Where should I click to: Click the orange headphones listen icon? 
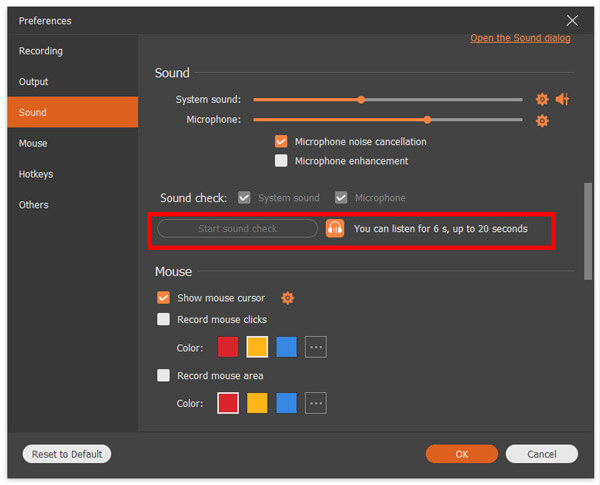335,229
